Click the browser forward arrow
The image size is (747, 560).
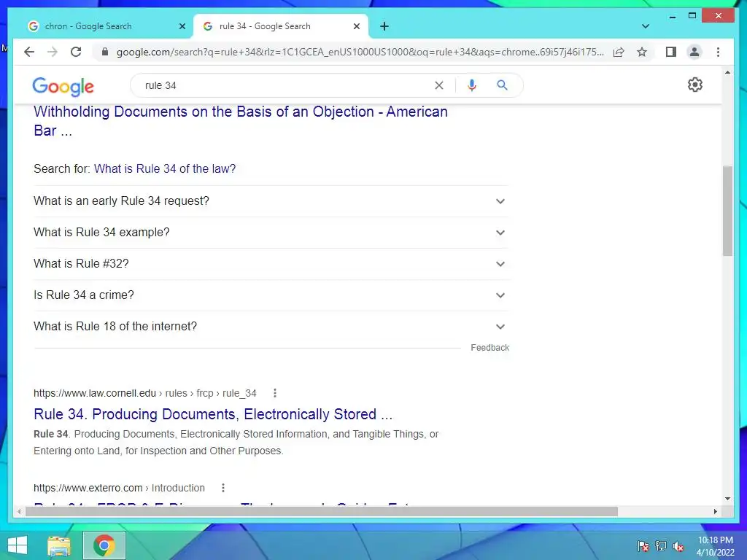pos(52,52)
